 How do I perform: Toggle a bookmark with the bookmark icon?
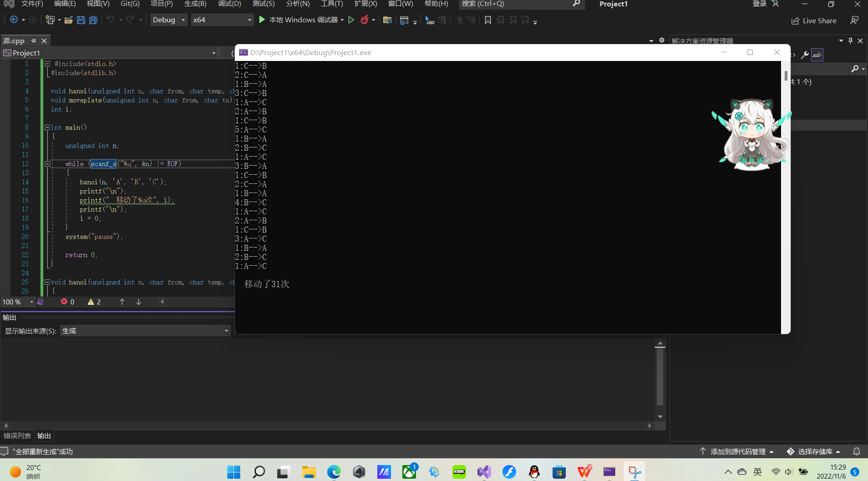click(488, 20)
